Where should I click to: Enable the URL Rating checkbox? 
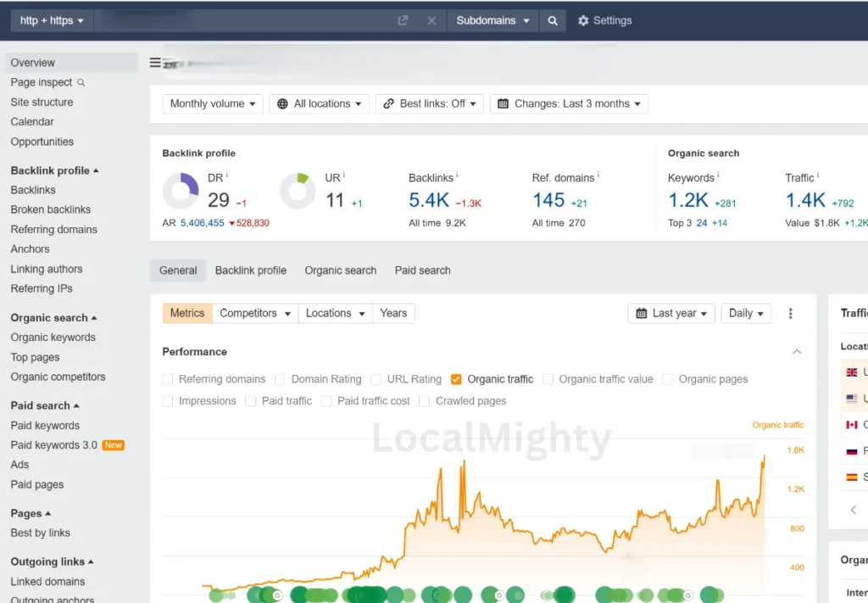tap(376, 379)
